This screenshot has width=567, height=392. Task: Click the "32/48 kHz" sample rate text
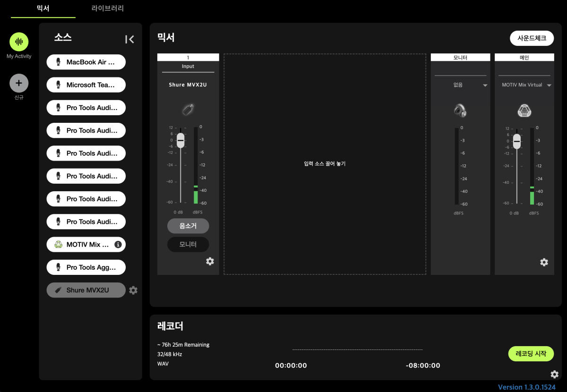tap(170, 354)
